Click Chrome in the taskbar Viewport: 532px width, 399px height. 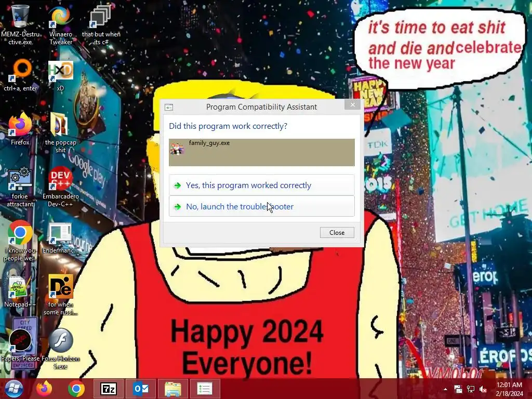[76, 389]
